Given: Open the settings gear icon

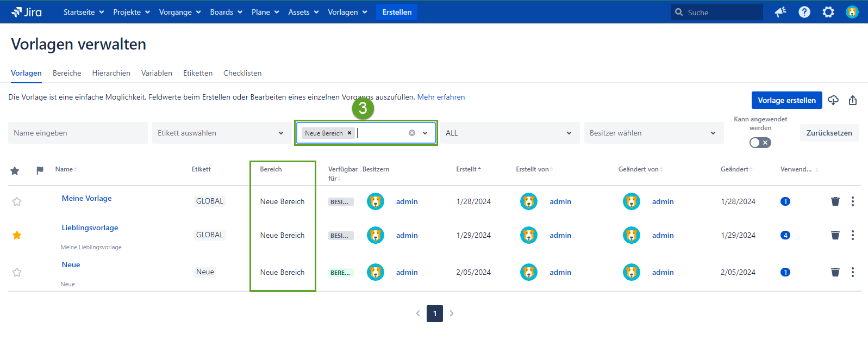Looking at the screenshot, I should 828,12.
